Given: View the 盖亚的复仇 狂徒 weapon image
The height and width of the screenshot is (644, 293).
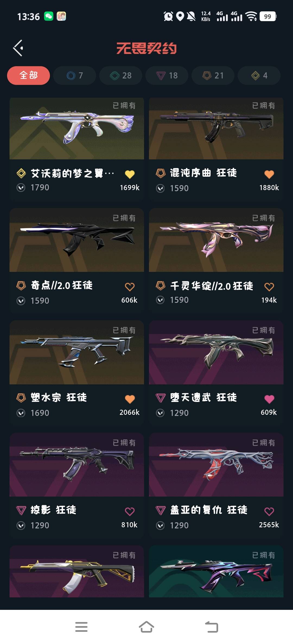Looking at the screenshot, I should pyautogui.click(x=216, y=465).
